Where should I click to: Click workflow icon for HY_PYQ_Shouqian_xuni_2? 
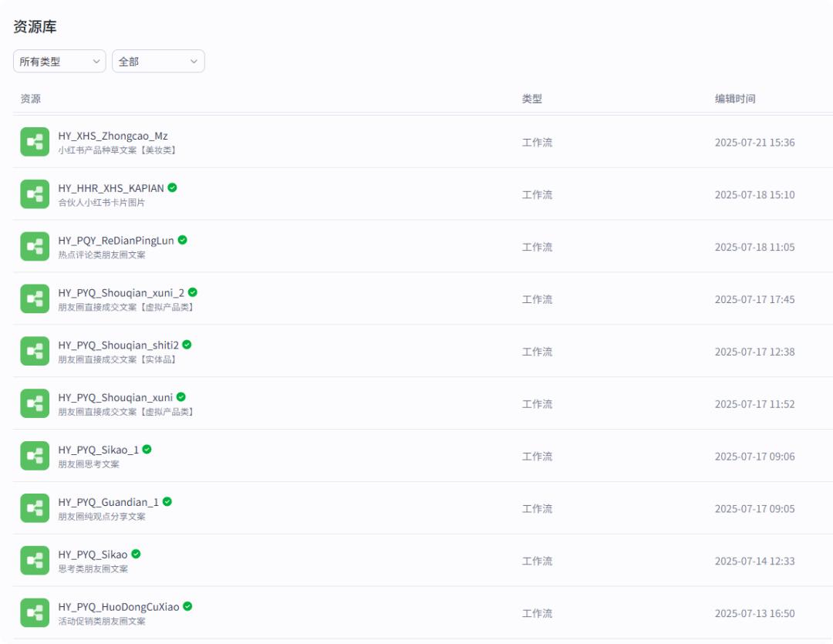(35, 298)
